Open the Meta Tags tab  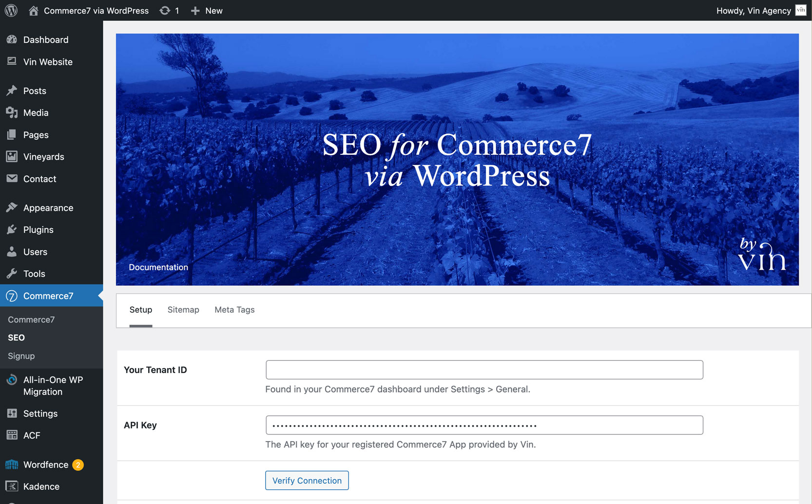click(x=234, y=310)
